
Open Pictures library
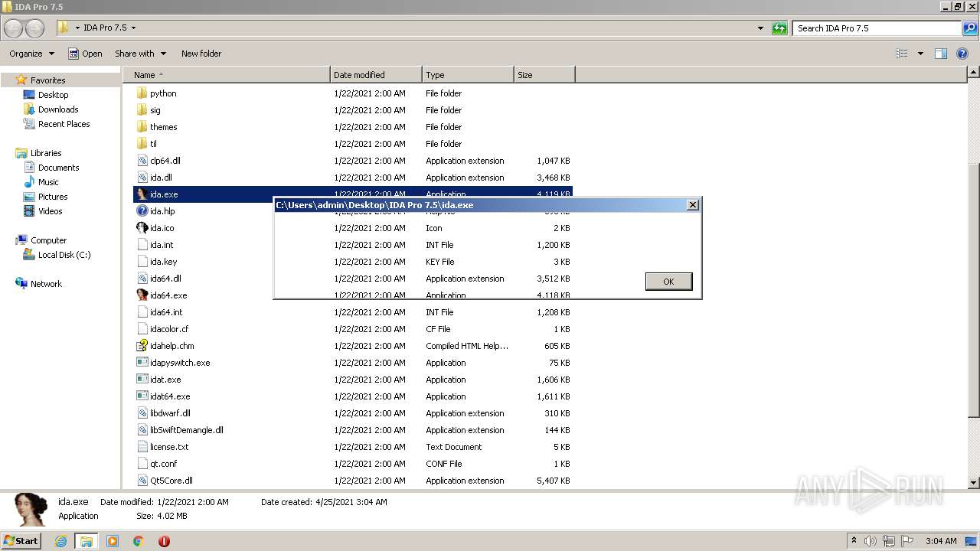[x=53, y=197]
